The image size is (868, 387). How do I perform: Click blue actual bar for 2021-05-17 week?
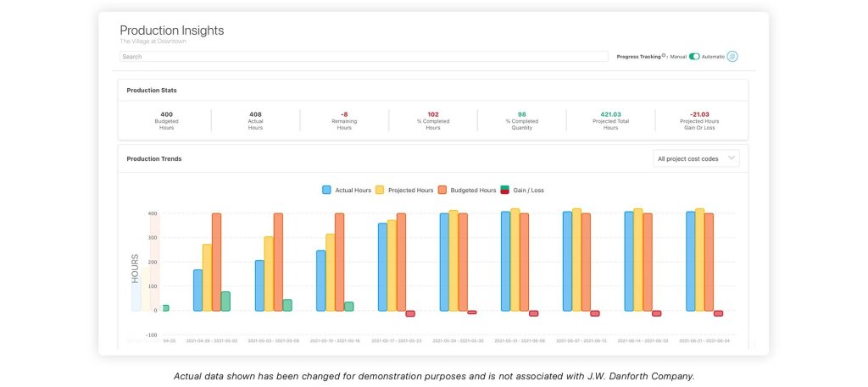(382, 267)
